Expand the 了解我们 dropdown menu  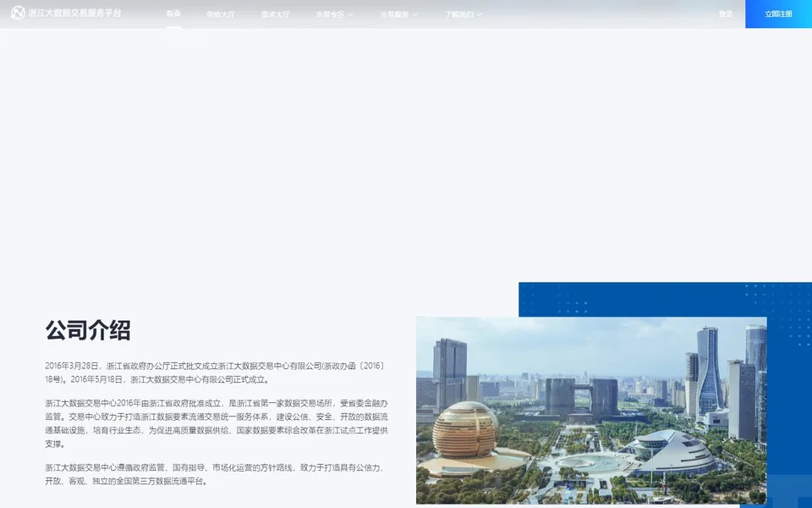pyautogui.click(x=464, y=14)
